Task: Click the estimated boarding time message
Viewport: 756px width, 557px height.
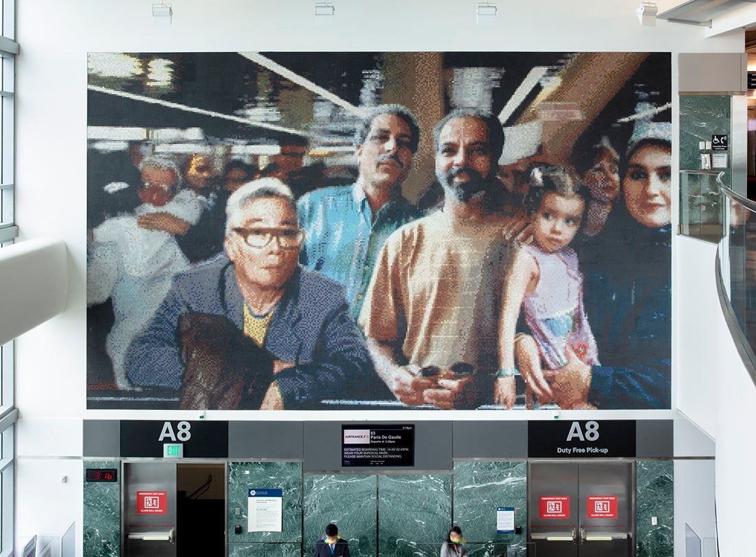Action: coord(378,452)
